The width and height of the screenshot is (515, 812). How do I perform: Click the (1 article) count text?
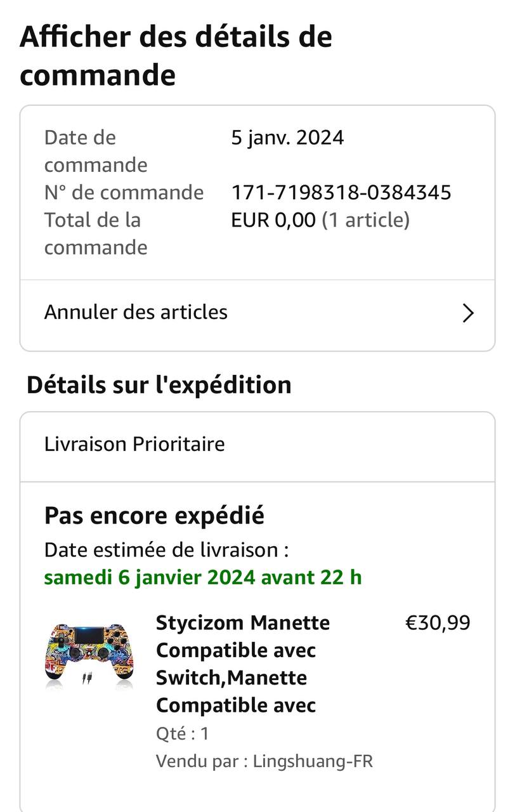pos(366,220)
